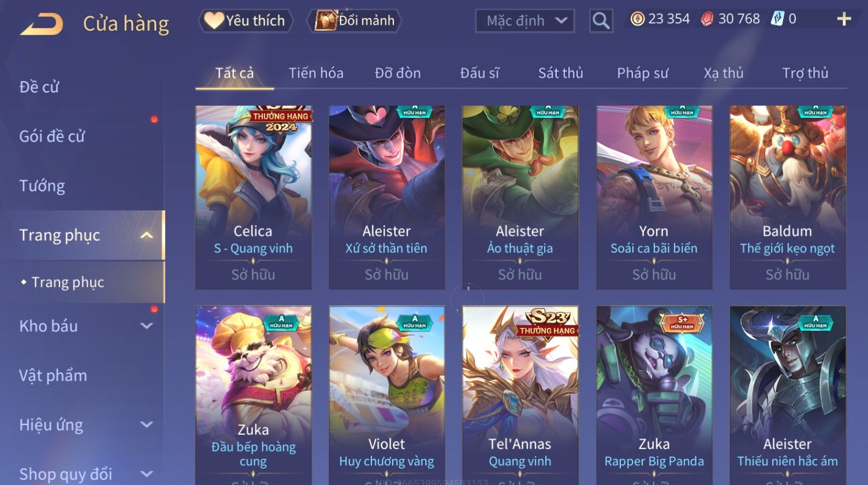Select the Tiến hóa tab

(x=316, y=73)
